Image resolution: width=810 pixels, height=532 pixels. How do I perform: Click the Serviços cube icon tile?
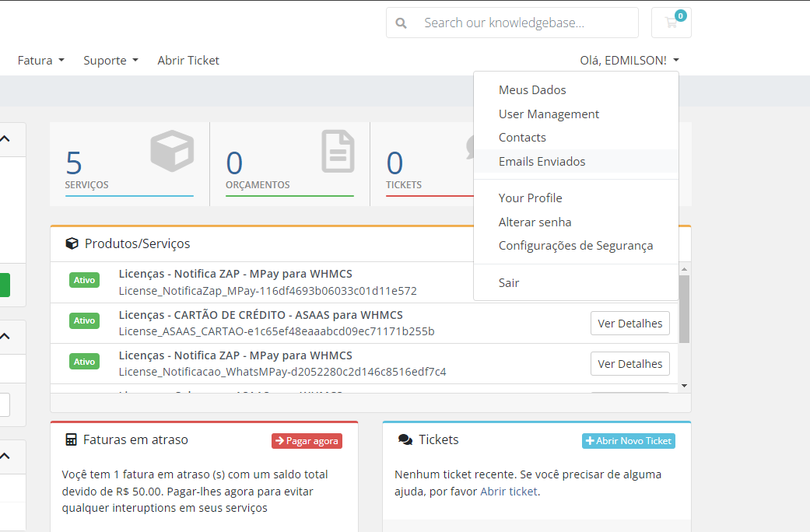click(129, 163)
